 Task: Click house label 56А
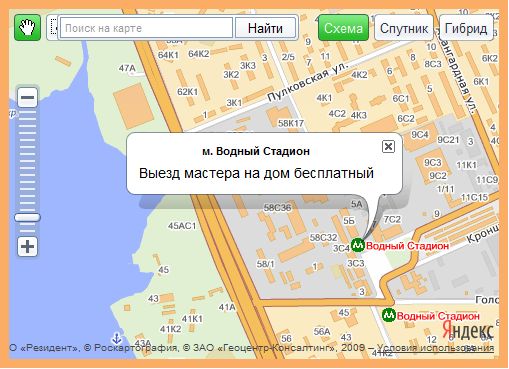(x=322, y=331)
